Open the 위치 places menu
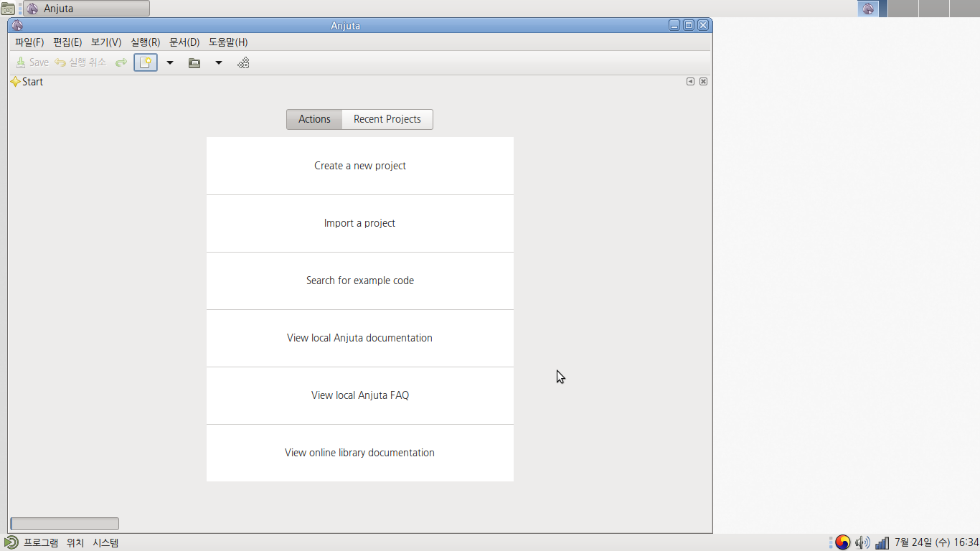 point(75,543)
